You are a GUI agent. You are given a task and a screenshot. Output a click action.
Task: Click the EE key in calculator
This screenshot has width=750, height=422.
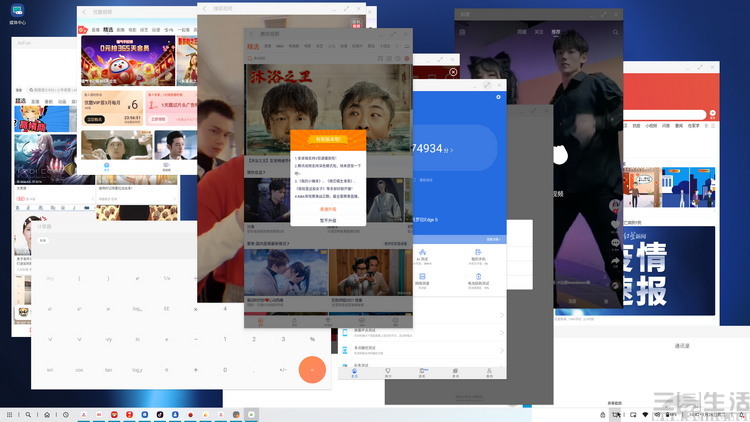pos(166,309)
